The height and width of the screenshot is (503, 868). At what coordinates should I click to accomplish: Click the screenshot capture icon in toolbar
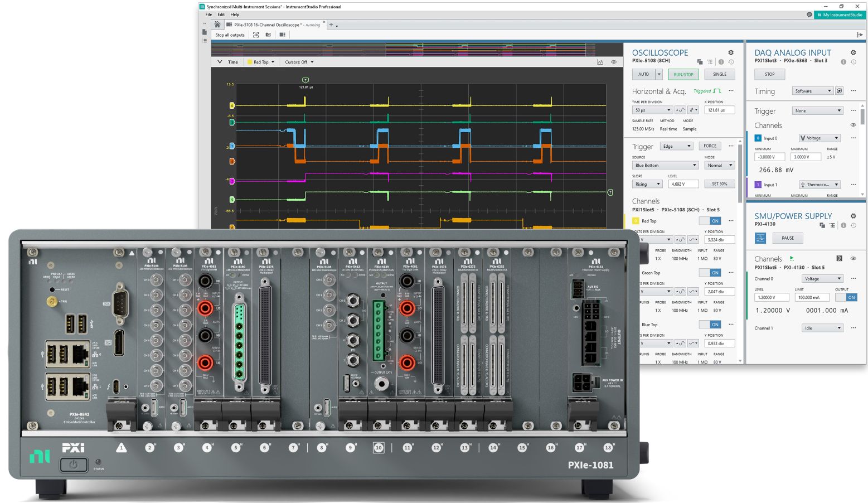(268, 35)
